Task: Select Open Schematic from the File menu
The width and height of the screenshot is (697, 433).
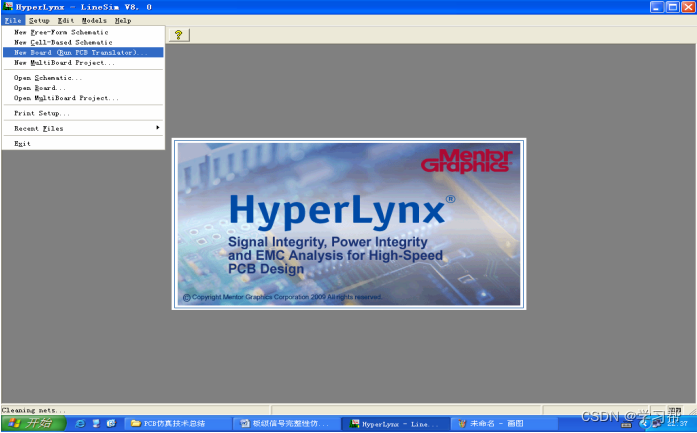Action: tap(83, 78)
